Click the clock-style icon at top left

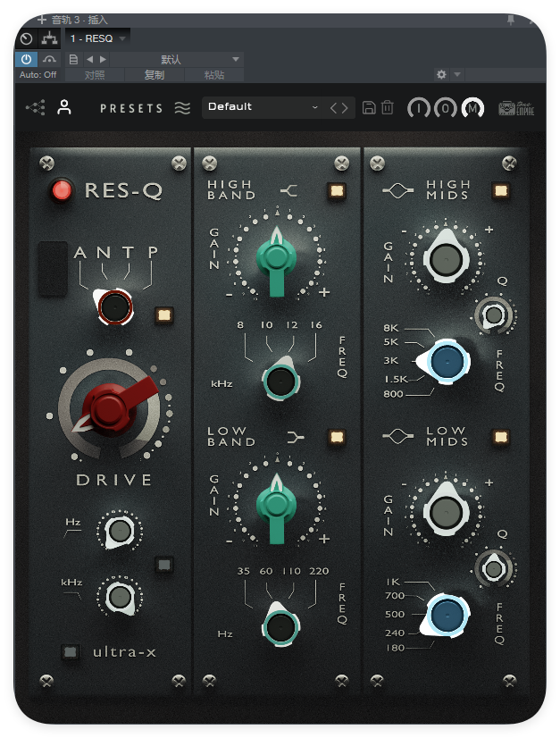[27, 38]
